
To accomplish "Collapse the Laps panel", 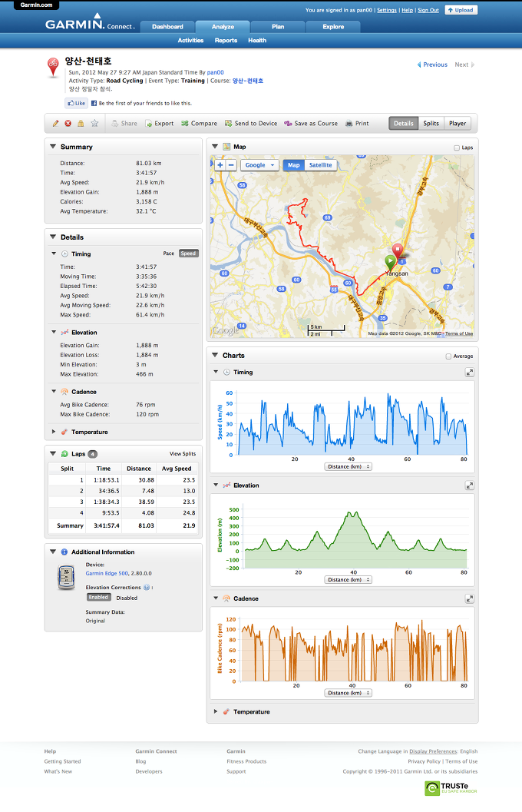I will pos(53,454).
